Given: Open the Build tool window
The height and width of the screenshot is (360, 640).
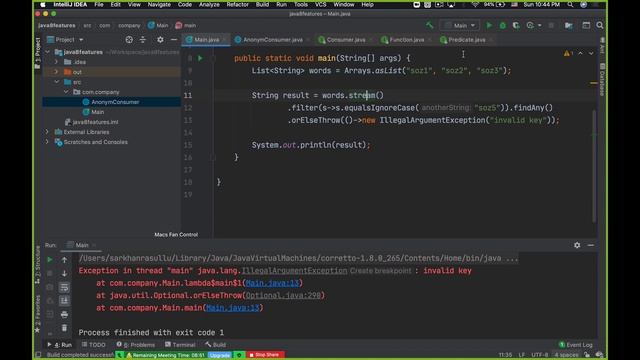Looking at the screenshot, I should point(216,345).
